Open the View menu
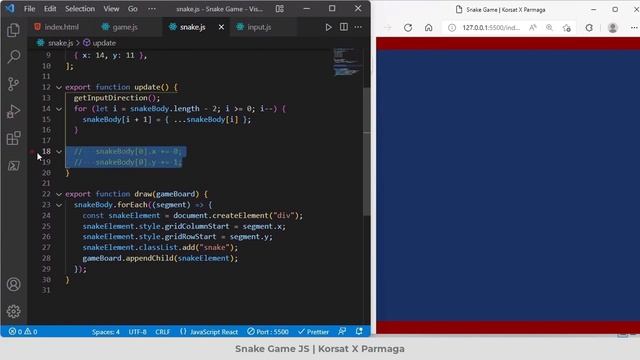The image size is (640, 360). click(111, 9)
